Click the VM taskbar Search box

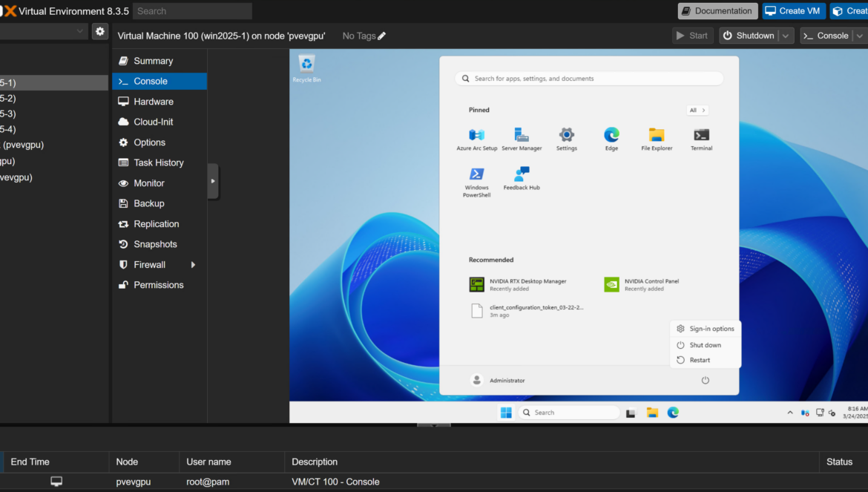pyautogui.click(x=569, y=413)
